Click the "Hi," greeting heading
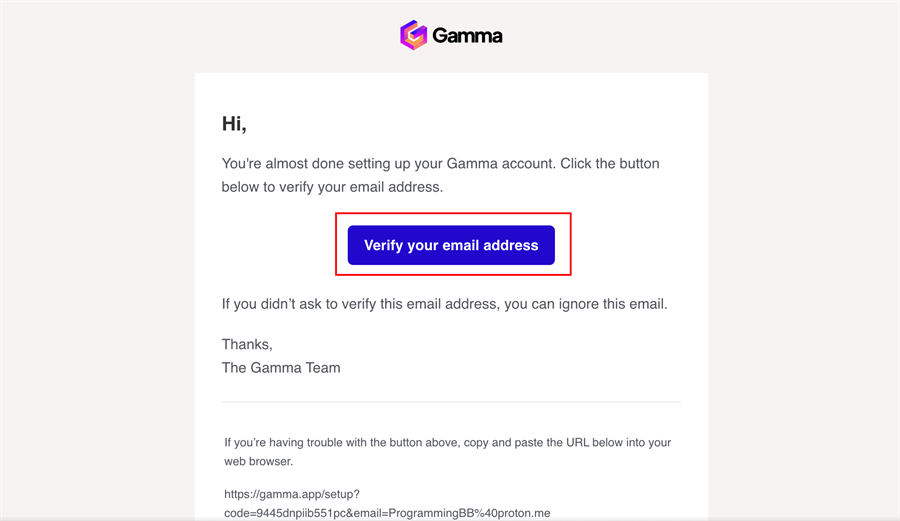 pos(234,124)
